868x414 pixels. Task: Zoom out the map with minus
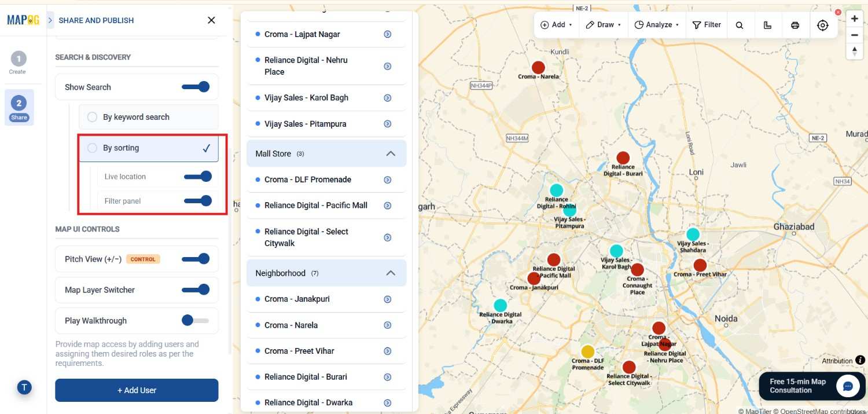(x=855, y=35)
